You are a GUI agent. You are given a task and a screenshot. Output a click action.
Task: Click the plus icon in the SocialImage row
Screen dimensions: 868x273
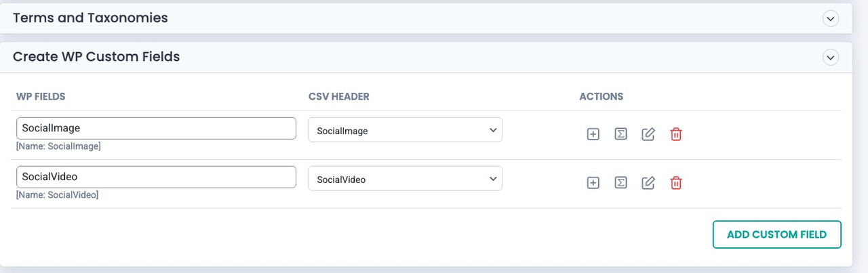click(593, 134)
